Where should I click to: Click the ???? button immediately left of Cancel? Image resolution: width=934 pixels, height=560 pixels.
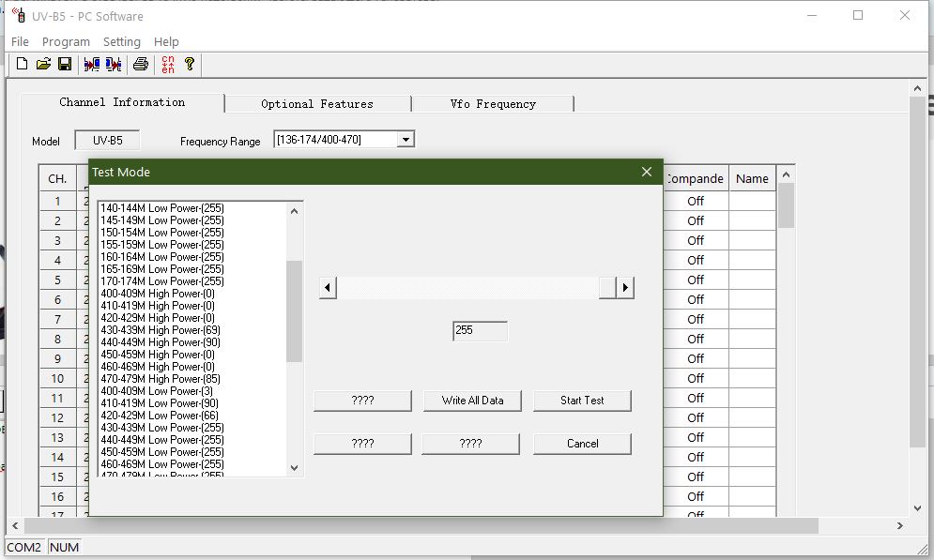pos(470,444)
